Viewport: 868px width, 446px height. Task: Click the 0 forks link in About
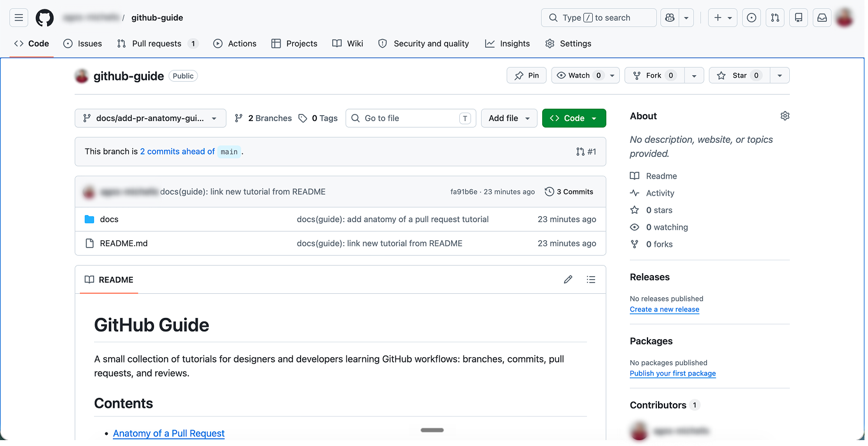[x=651, y=244]
